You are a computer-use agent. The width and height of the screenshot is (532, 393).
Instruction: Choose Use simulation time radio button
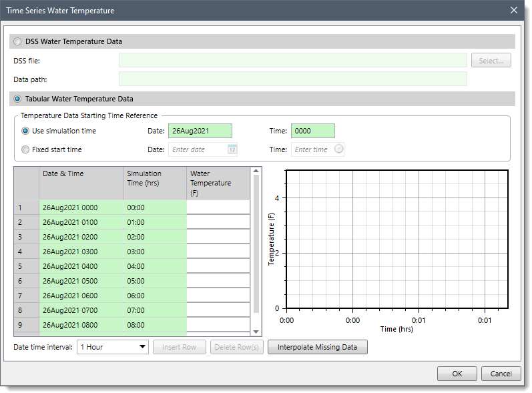(25, 131)
